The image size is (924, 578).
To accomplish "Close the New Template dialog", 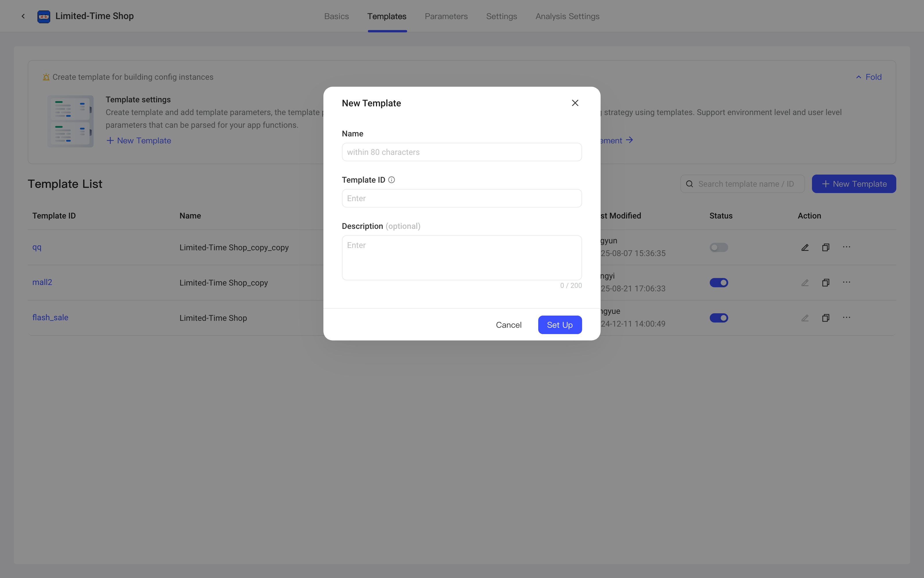I will click(575, 103).
